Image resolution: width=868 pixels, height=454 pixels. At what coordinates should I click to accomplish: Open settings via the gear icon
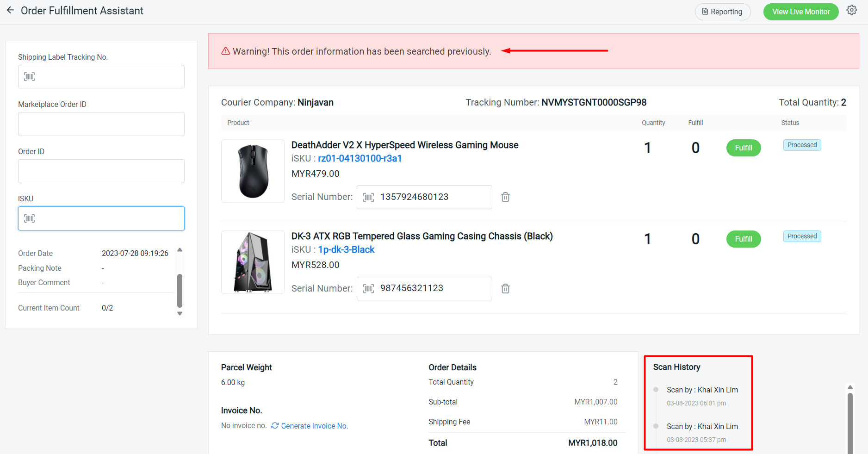tap(851, 11)
